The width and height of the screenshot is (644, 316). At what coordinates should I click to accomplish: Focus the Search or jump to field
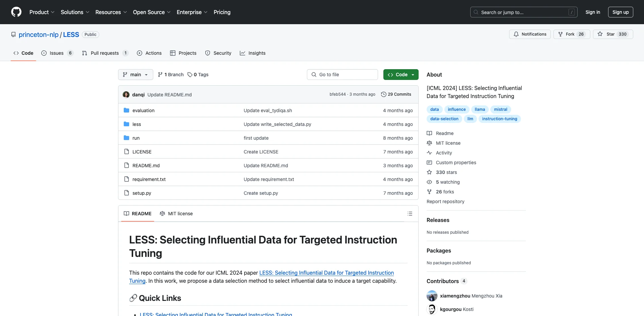(524, 12)
